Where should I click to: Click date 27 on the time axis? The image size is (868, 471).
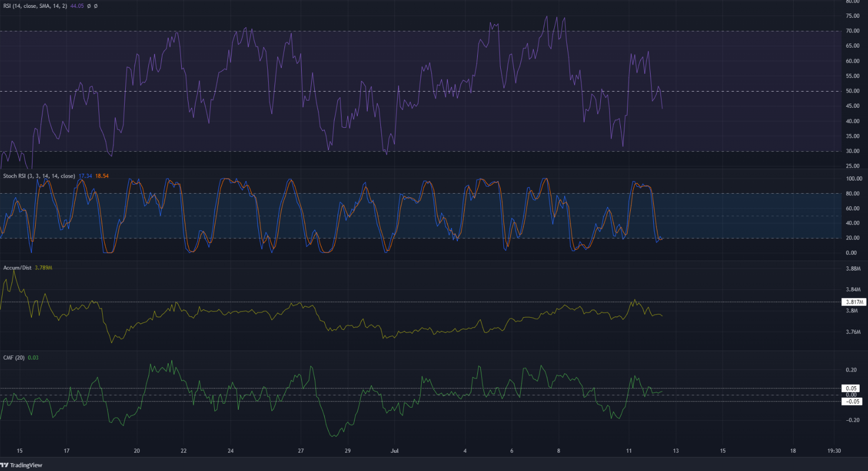(301, 451)
